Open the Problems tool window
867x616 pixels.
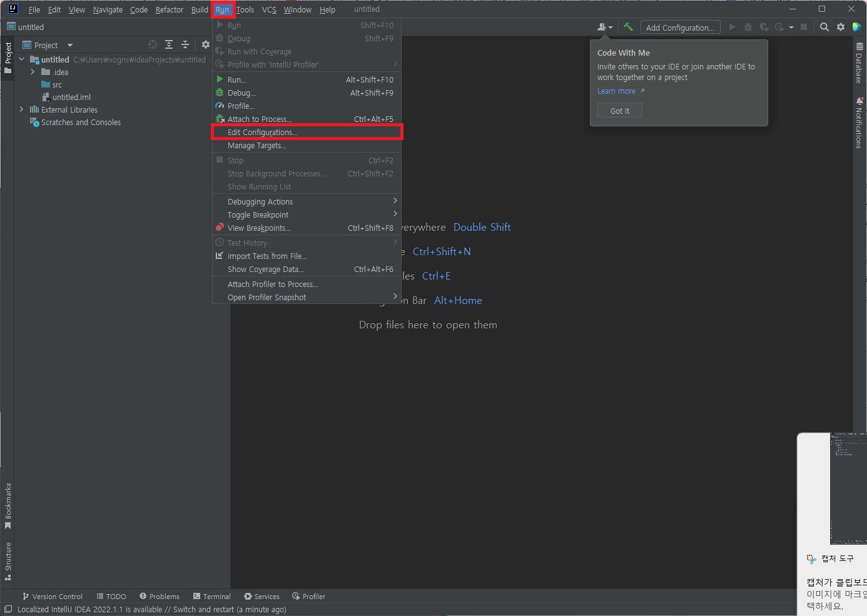[x=160, y=597]
